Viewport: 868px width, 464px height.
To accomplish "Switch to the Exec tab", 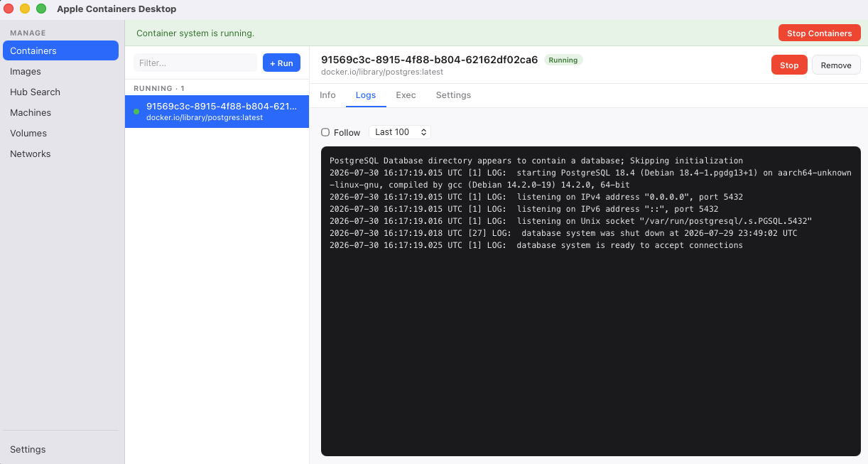I will (406, 95).
